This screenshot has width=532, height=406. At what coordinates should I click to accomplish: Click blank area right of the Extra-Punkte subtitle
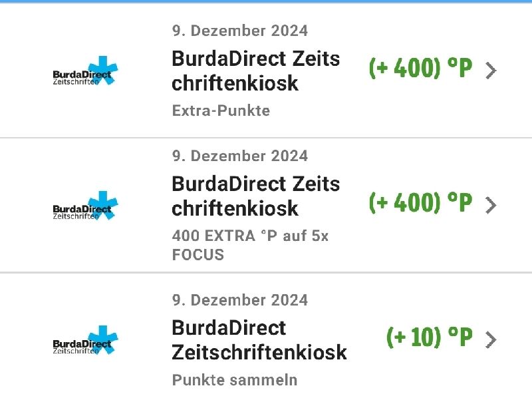(x=390, y=110)
